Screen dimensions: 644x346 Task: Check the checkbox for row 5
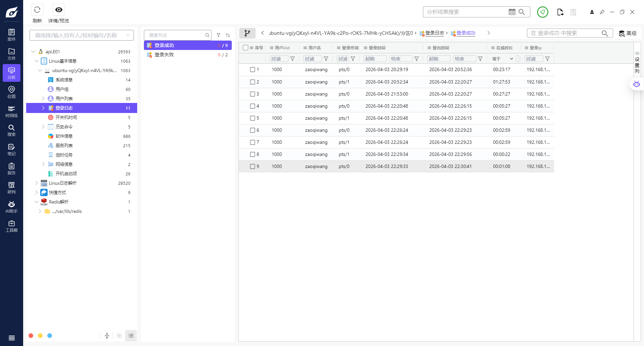pos(253,118)
